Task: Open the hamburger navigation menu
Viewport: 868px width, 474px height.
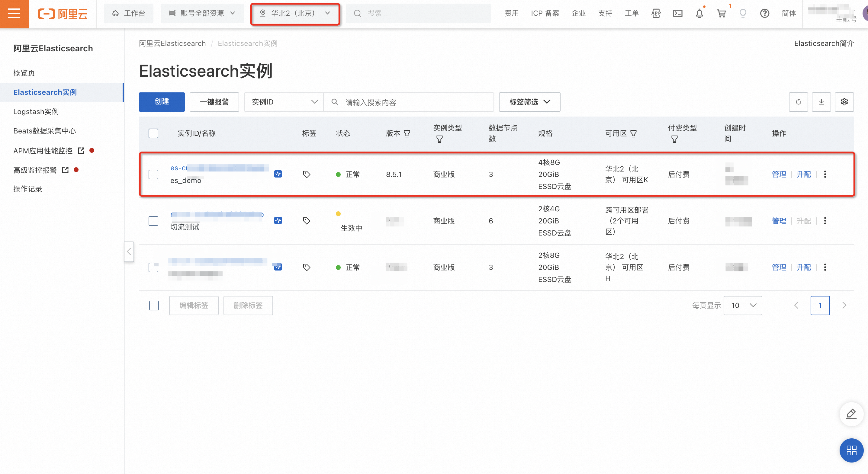Action: click(14, 14)
